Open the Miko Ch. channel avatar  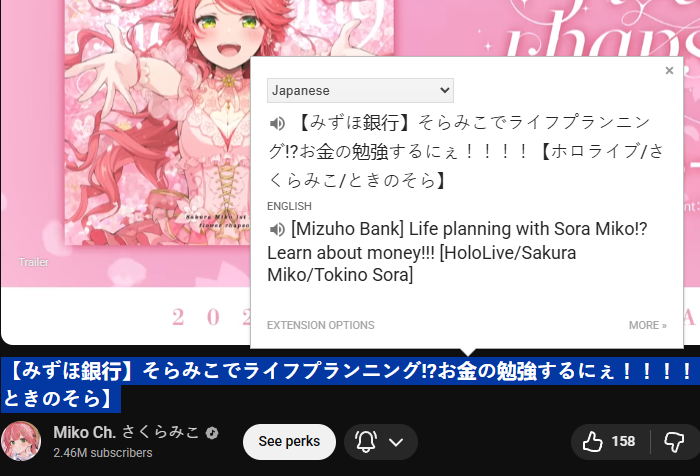[x=21, y=441]
